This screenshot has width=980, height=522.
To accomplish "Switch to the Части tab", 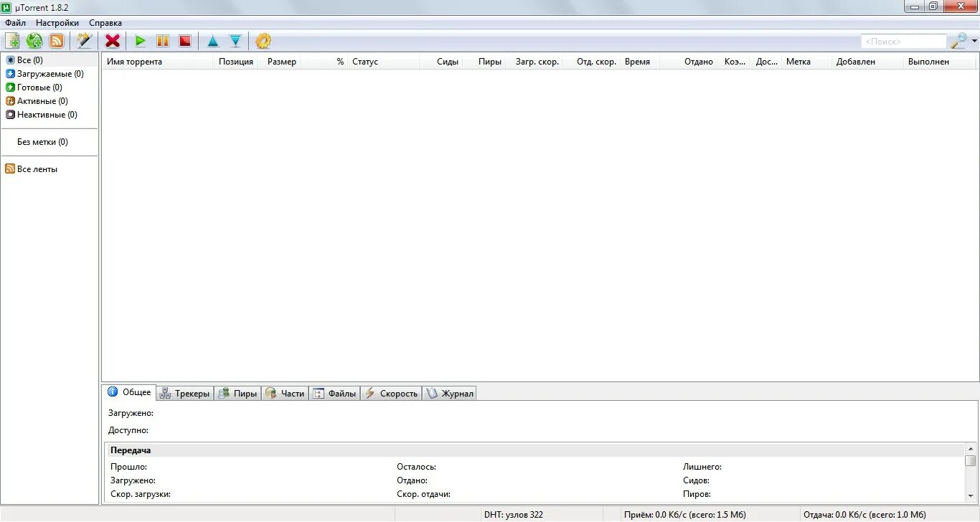I will (285, 394).
